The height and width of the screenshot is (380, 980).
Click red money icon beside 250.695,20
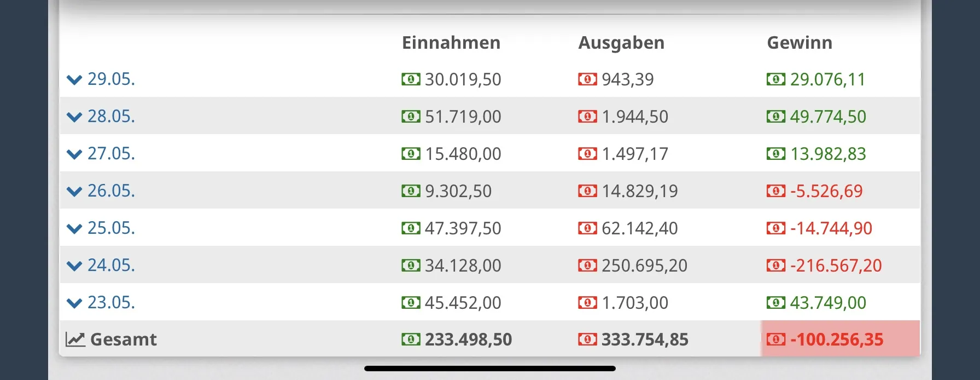point(587,266)
